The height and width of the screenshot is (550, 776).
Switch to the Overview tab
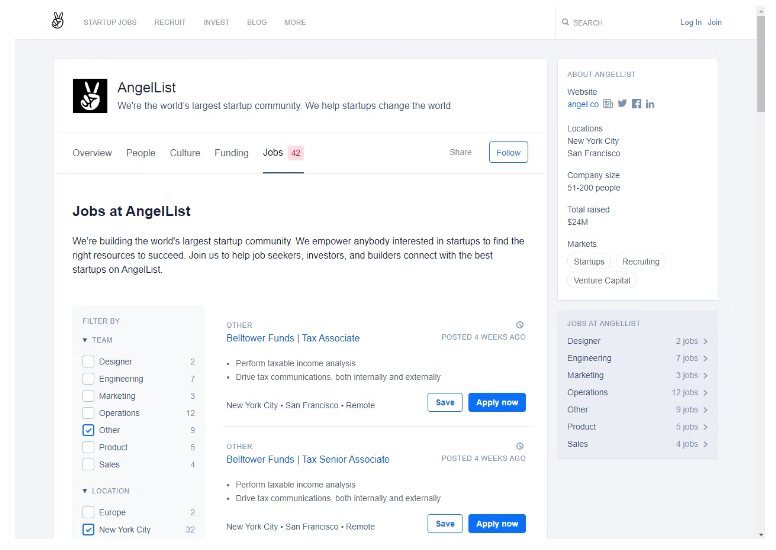[x=92, y=153]
